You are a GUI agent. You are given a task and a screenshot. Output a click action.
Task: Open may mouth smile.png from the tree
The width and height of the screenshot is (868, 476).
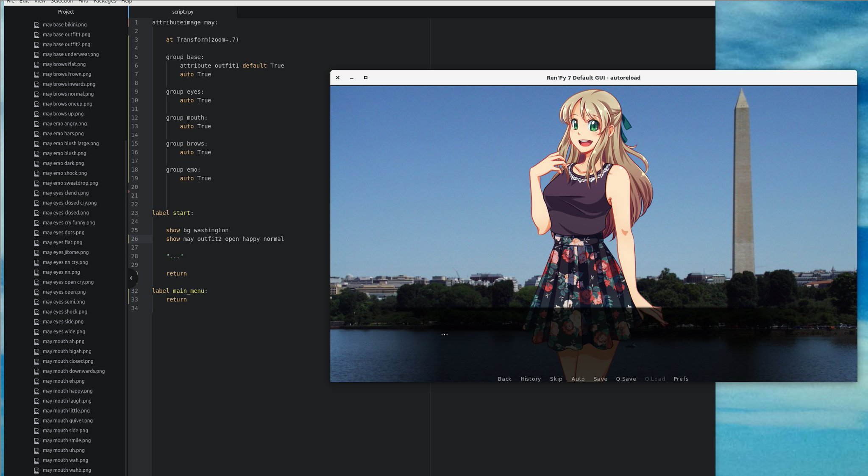click(x=67, y=440)
